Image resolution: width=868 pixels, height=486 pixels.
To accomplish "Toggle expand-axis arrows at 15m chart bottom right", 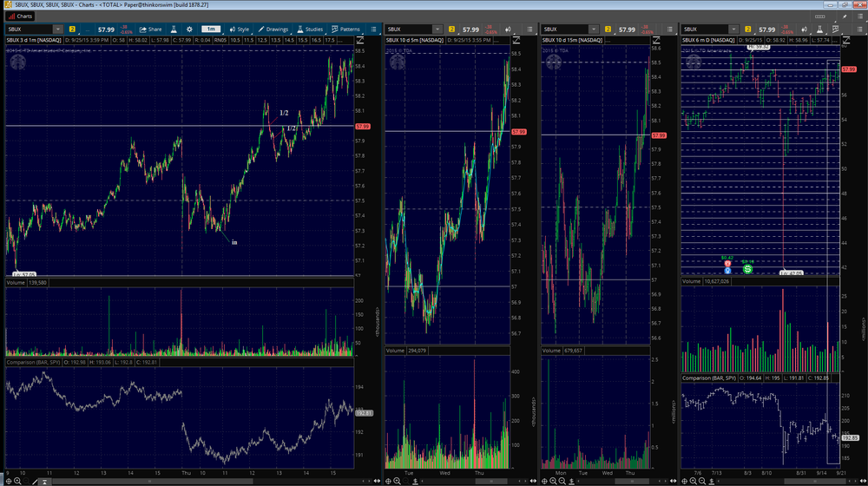I will click(674, 481).
